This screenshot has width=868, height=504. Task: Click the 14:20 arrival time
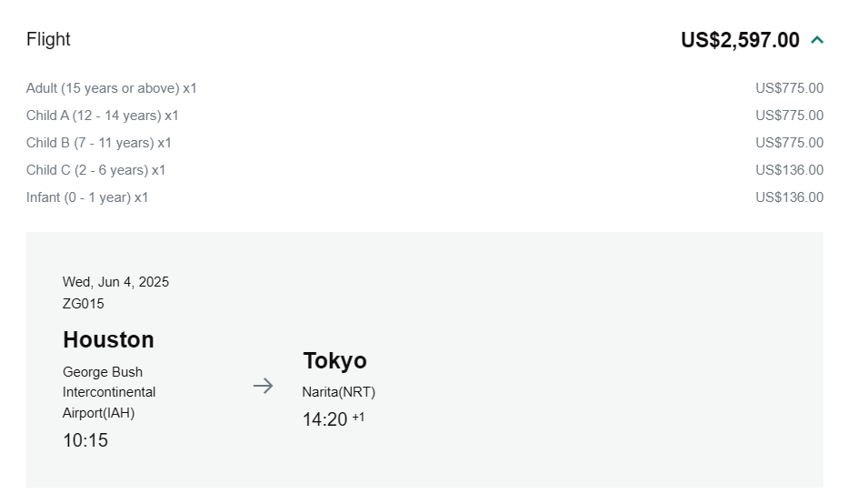point(325,419)
